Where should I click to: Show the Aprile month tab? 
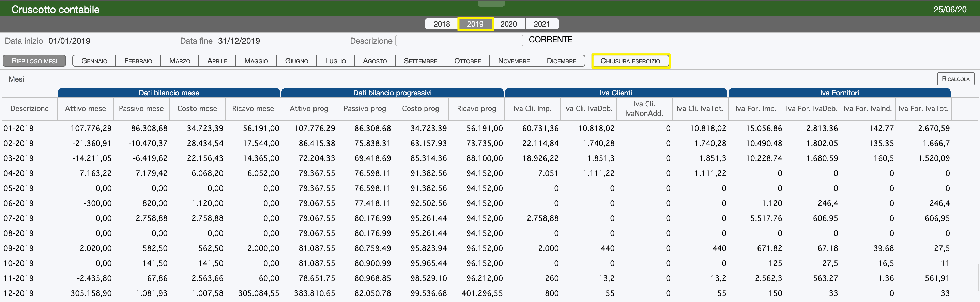click(x=217, y=61)
